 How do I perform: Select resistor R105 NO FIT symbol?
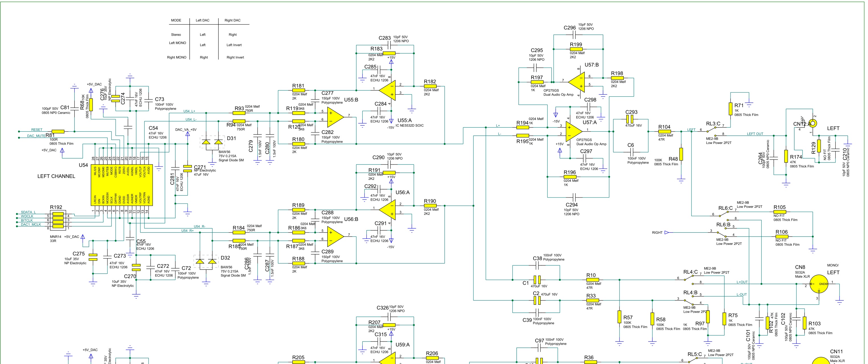click(780, 212)
